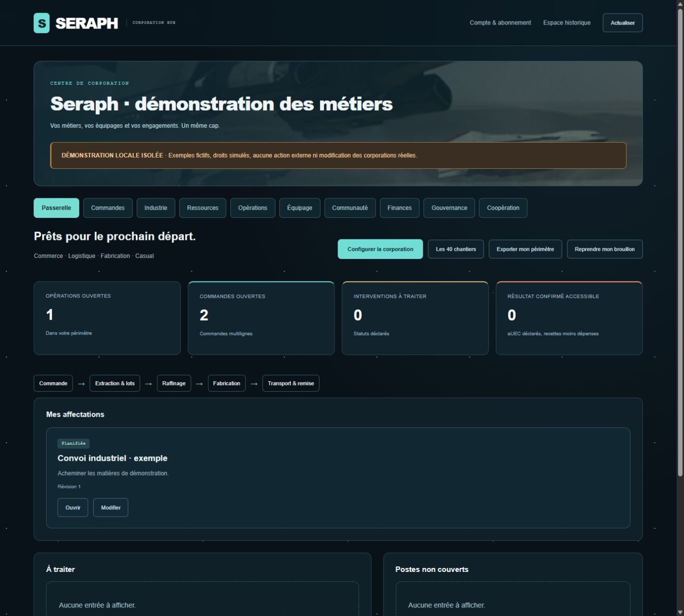This screenshot has width=684, height=616.
Task: Click the SERAPH brand name
Action: click(87, 23)
